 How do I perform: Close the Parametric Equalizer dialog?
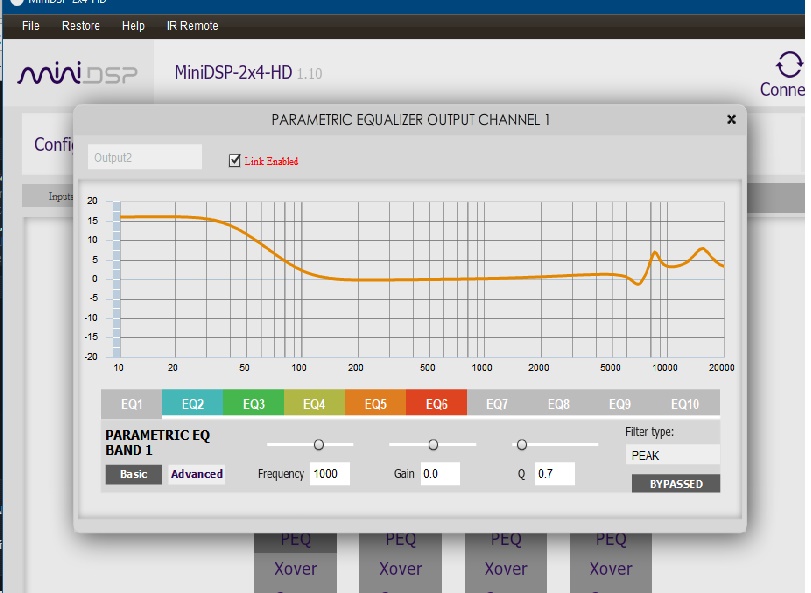click(731, 119)
